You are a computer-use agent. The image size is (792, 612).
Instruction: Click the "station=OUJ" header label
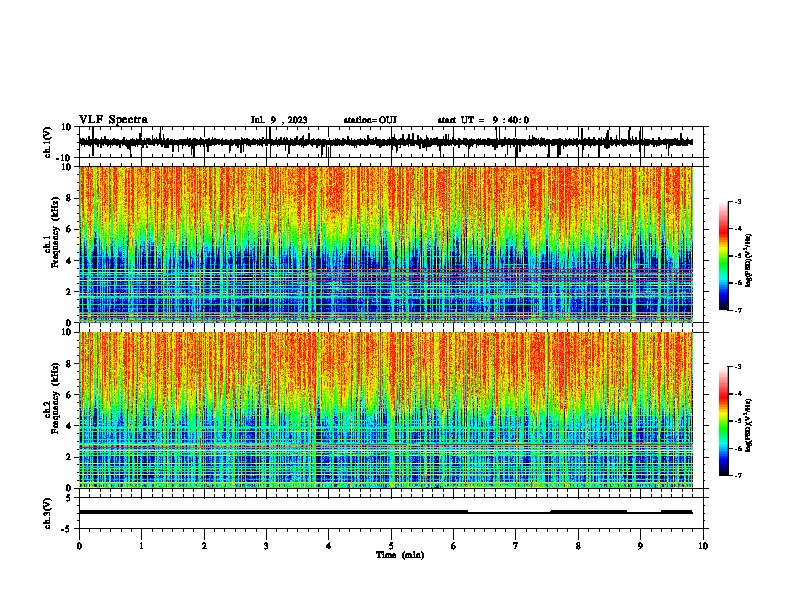tap(370, 120)
